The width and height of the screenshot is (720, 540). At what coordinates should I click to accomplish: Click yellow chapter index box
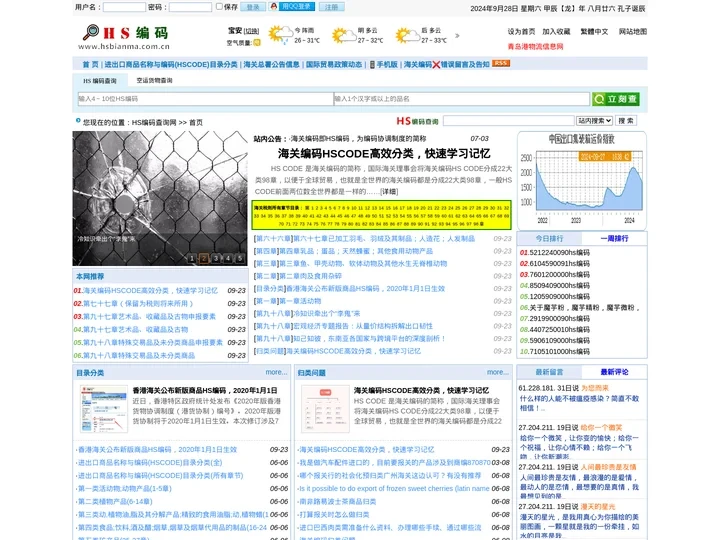click(x=382, y=215)
